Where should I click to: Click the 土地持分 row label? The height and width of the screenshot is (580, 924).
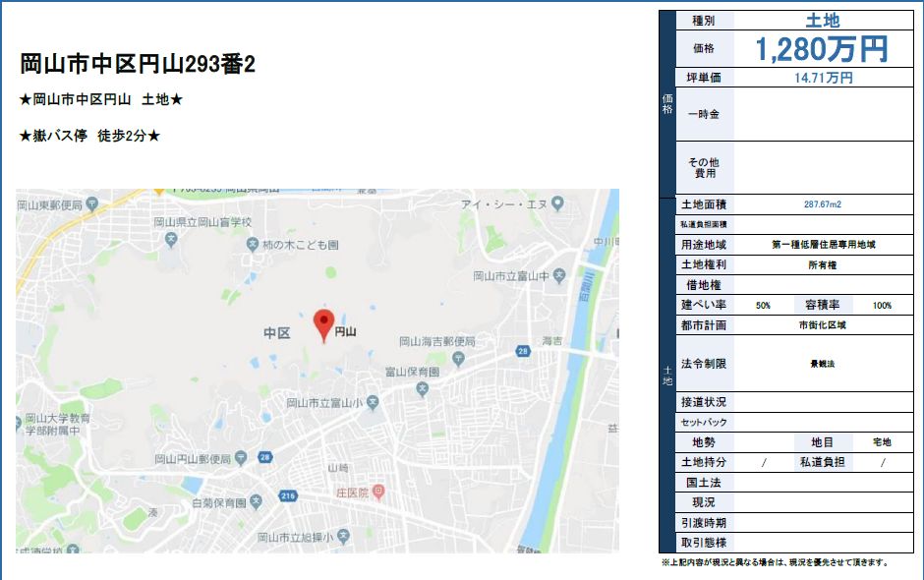pyautogui.click(x=704, y=462)
